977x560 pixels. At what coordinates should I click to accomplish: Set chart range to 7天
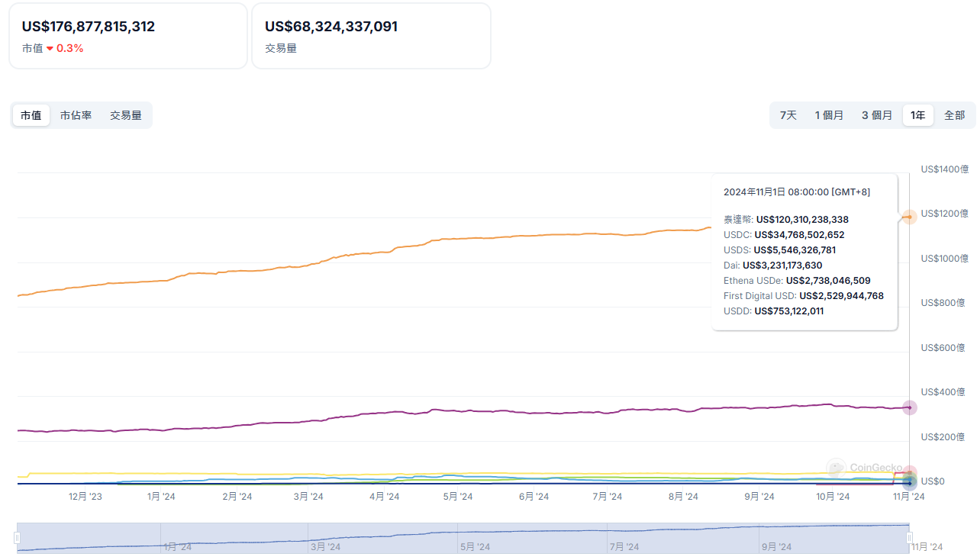(788, 115)
